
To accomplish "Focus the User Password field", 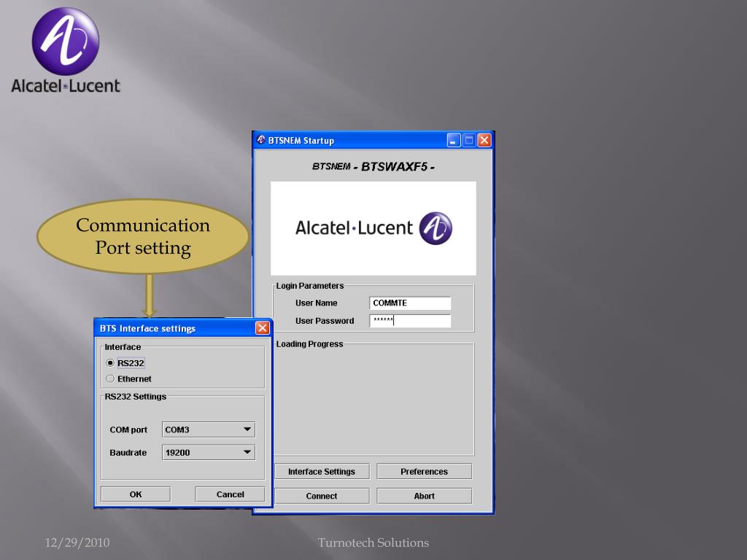I will [x=410, y=321].
